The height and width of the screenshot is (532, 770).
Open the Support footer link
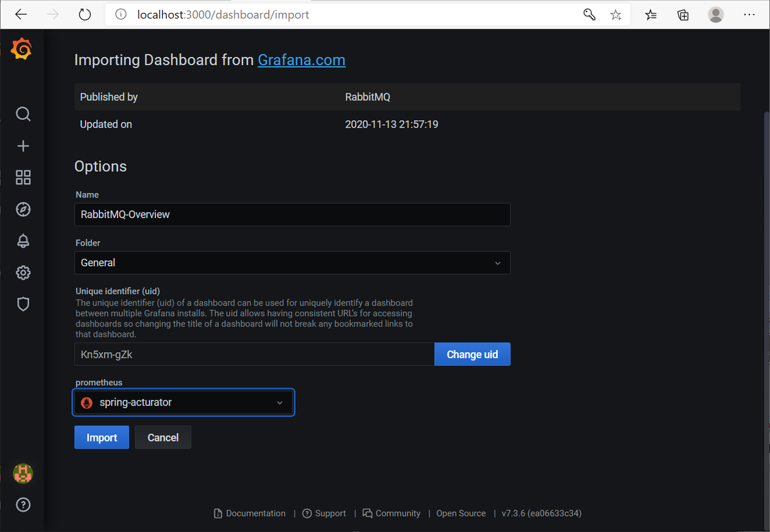point(324,513)
